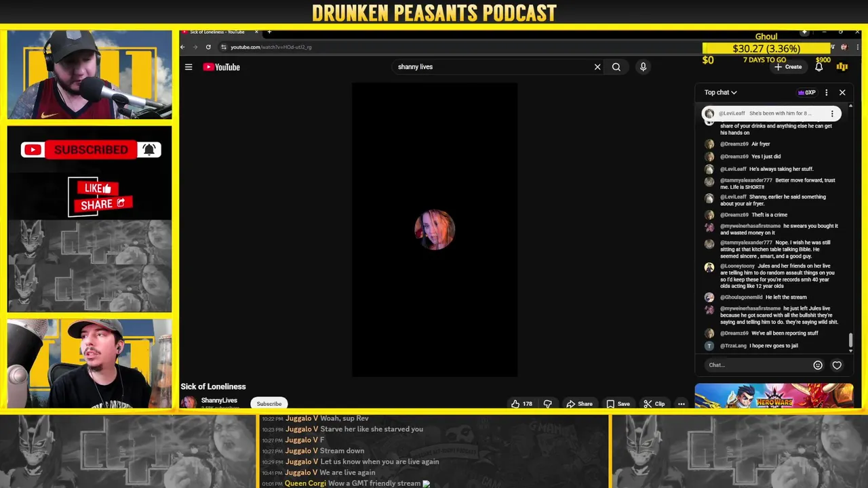Click the magnifier search button

click(616, 67)
